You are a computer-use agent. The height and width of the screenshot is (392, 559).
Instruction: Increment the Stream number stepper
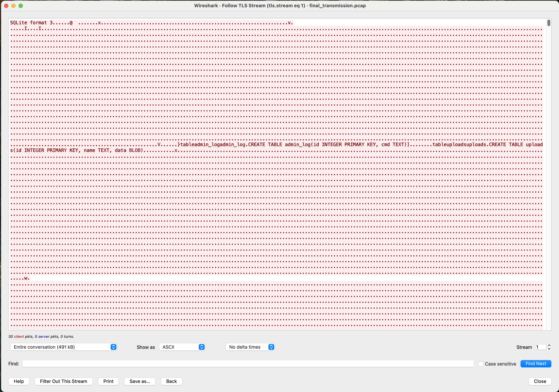tap(549, 346)
